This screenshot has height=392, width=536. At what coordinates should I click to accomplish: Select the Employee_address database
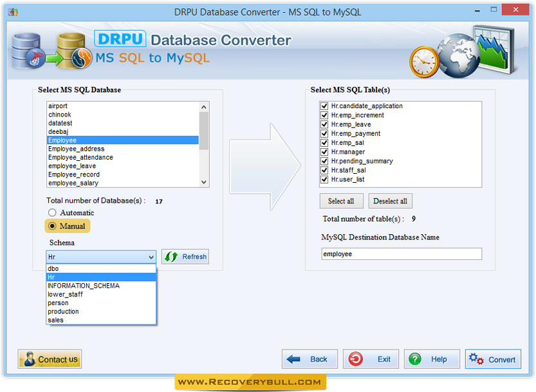coord(123,149)
